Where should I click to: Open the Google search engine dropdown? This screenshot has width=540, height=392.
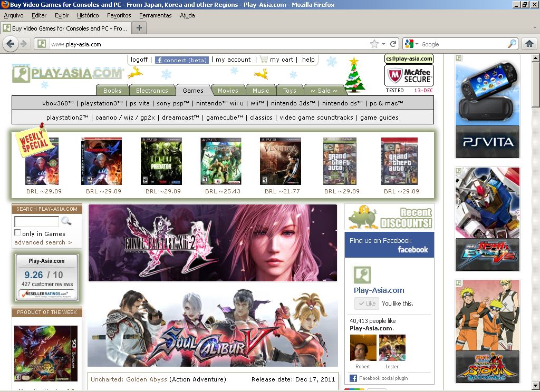point(411,44)
